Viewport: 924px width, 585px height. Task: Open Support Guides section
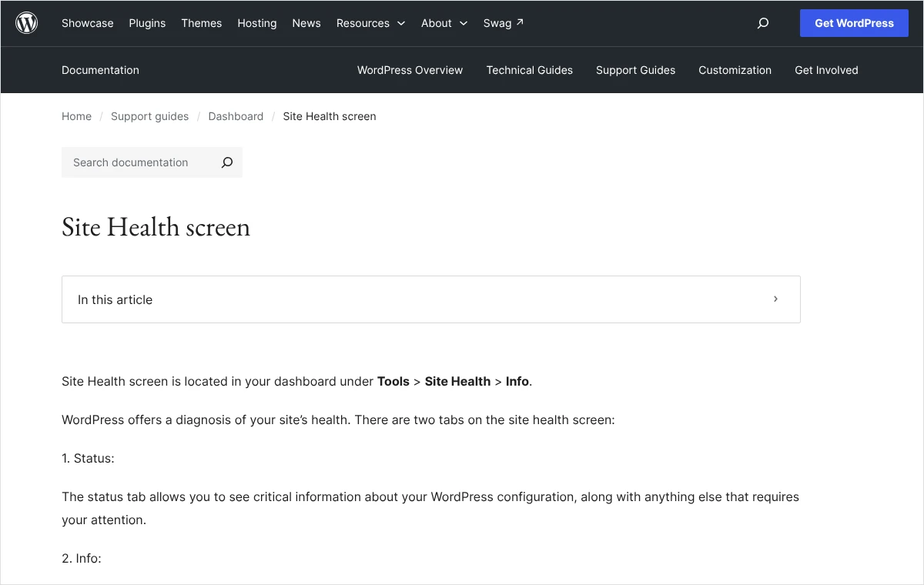(x=636, y=70)
